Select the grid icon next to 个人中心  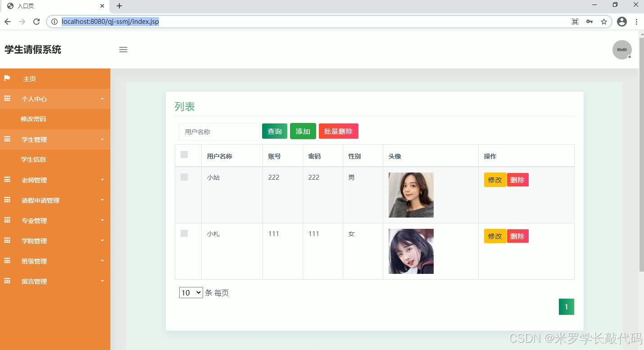pyautogui.click(x=7, y=99)
